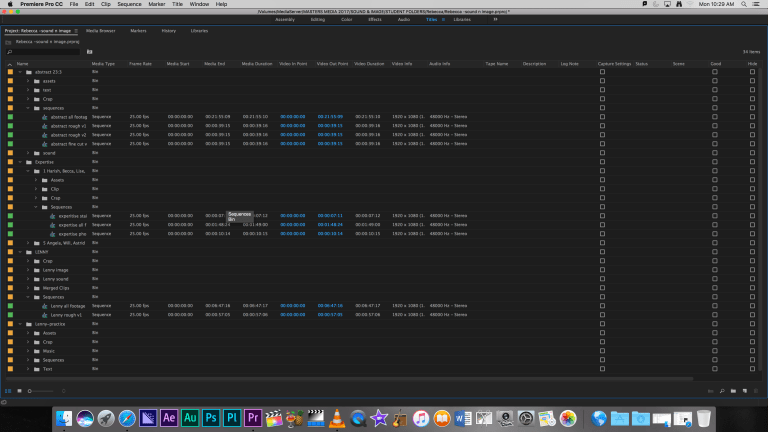Launch Adobe Audition from the dock
768x432 pixels.
coord(190,417)
